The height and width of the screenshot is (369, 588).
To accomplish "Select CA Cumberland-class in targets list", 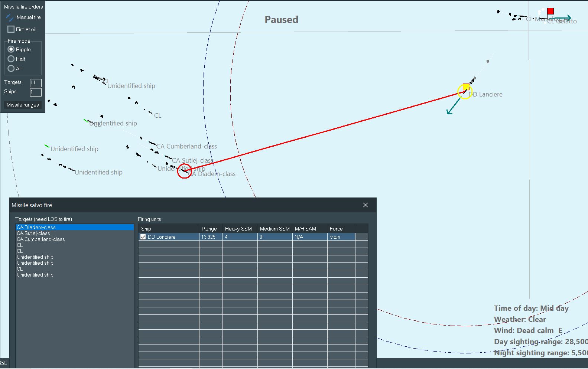I will pyautogui.click(x=74, y=239).
